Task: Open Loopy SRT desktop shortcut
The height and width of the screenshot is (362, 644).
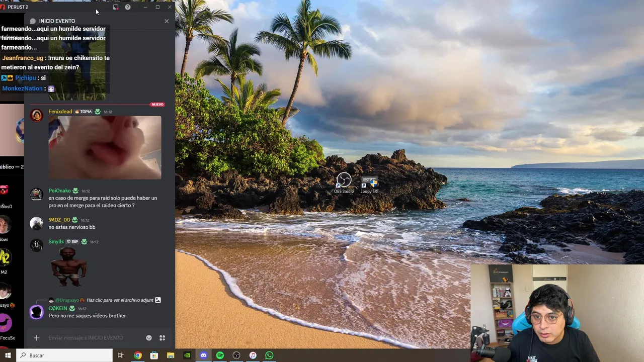Action: [x=369, y=184]
